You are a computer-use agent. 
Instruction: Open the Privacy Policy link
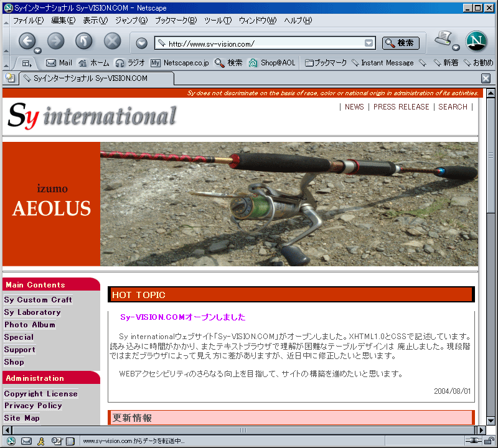[33, 406]
